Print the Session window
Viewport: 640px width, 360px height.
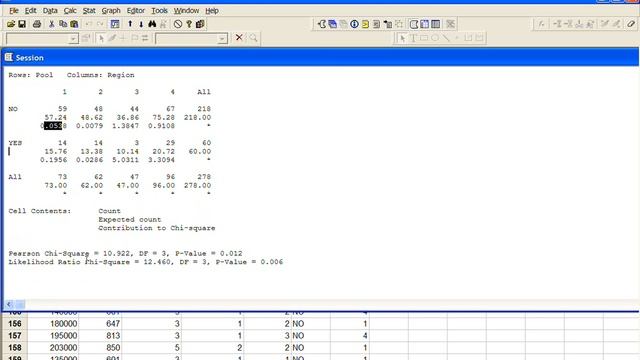click(x=37, y=24)
